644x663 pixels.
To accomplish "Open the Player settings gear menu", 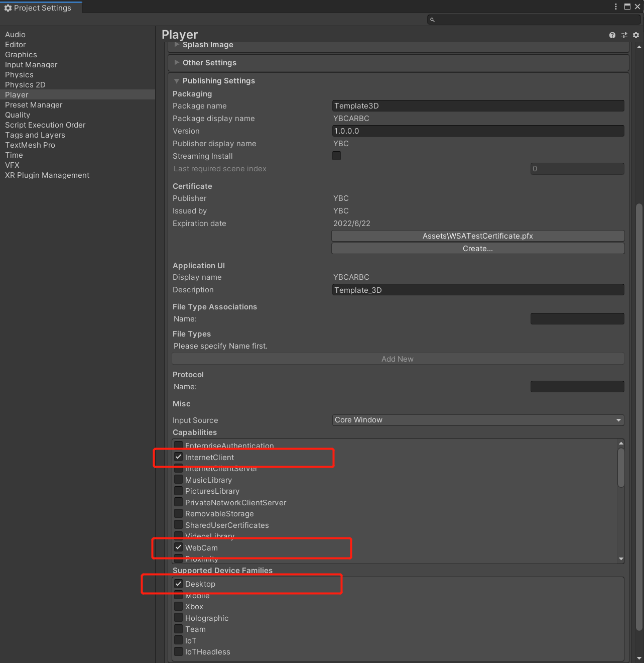I will point(635,35).
